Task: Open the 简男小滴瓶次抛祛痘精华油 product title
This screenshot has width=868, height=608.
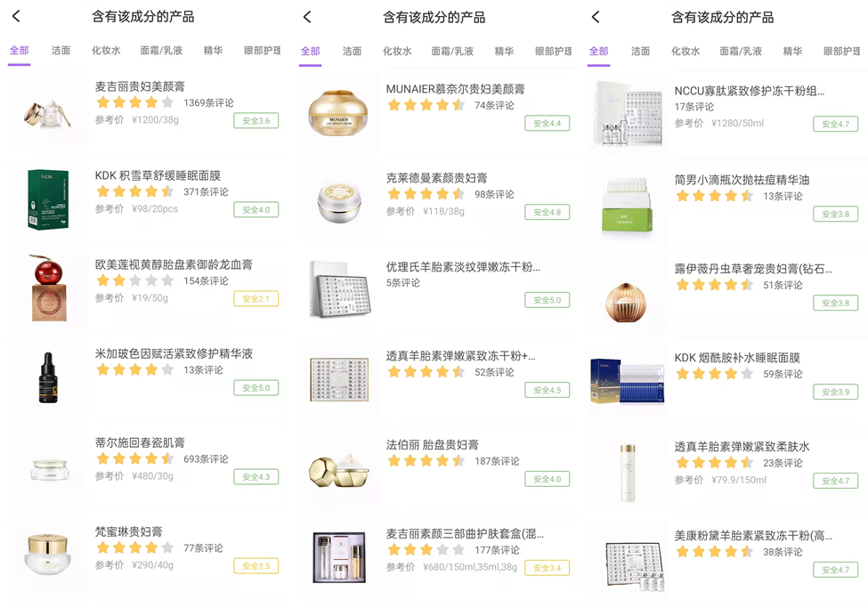Action: click(x=742, y=180)
